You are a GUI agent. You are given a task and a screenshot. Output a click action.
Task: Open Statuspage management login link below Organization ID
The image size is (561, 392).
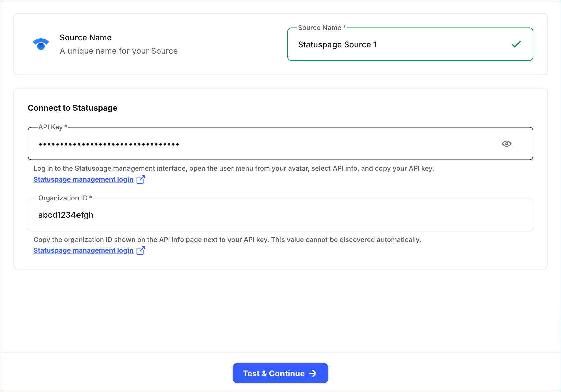pos(83,250)
